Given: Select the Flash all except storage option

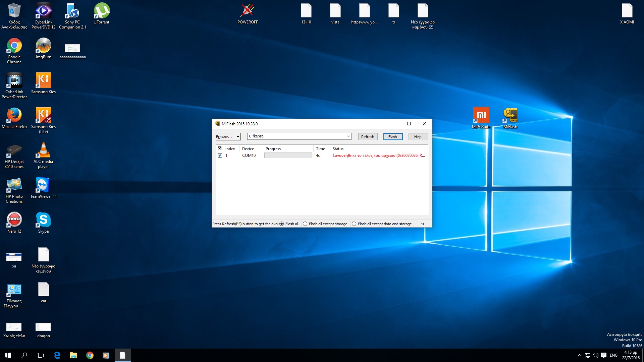Looking at the screenshot, I should 305,224.
